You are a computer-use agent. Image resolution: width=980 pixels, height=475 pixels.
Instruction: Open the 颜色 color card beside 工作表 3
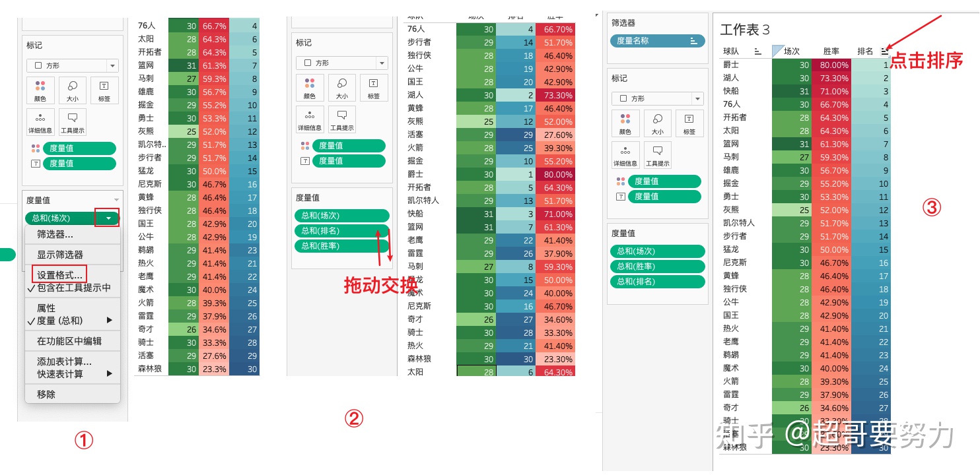[625, 123]
